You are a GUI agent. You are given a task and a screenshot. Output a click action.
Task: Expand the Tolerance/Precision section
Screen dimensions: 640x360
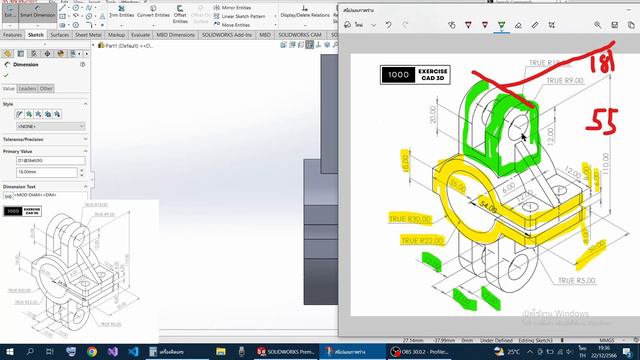point(85,139)
